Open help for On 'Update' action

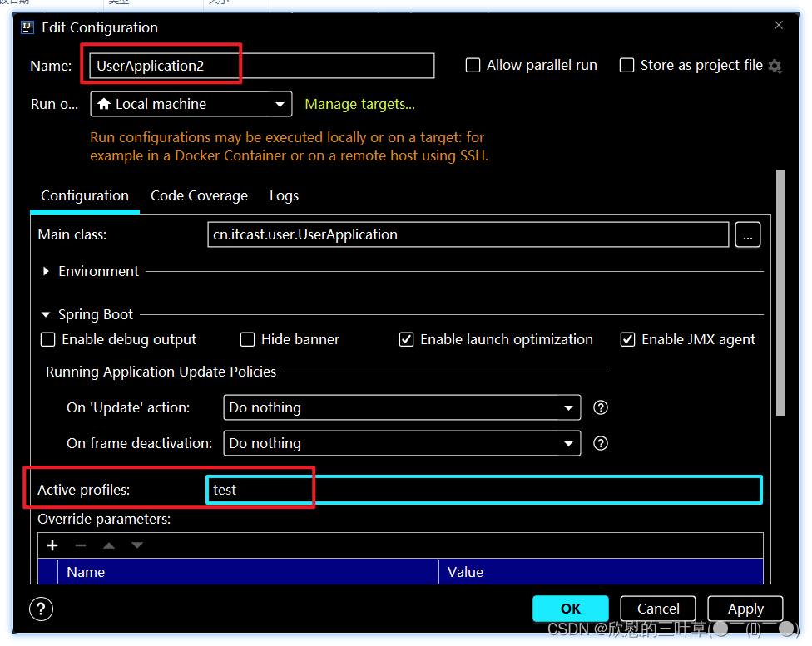click(600, 407)
